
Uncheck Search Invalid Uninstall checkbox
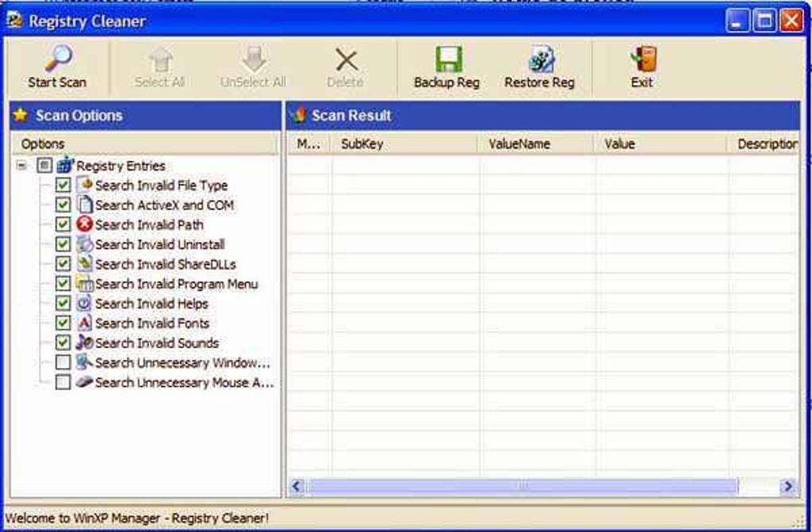(x=63, y=244)
